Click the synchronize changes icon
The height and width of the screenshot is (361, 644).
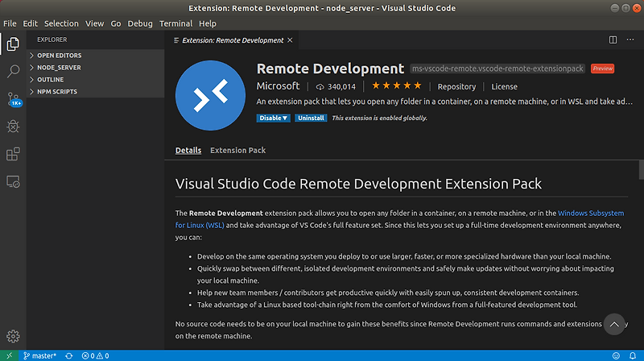pos(69,356)
